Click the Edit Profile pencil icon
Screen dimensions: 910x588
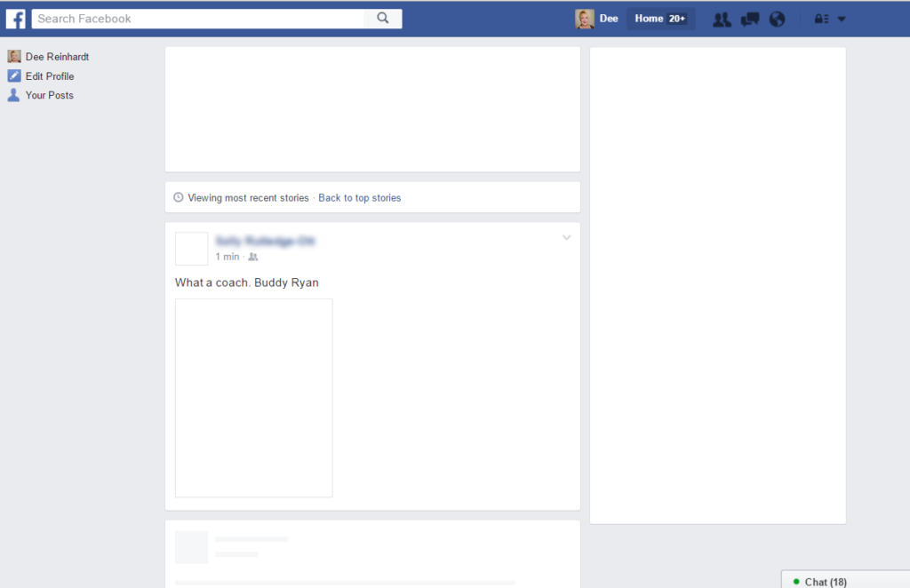(x=14, y=75)
